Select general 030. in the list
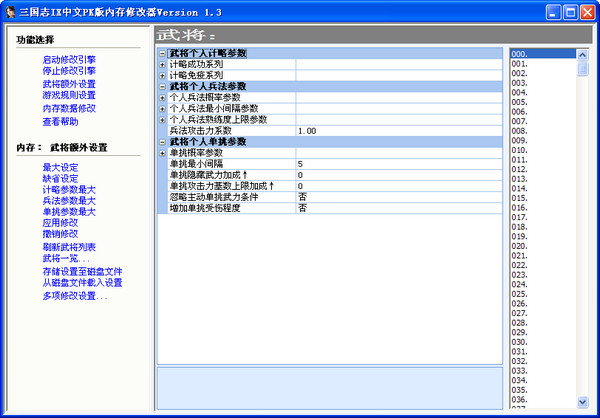This screenshot has width=600, height=418. coord(543,342)
